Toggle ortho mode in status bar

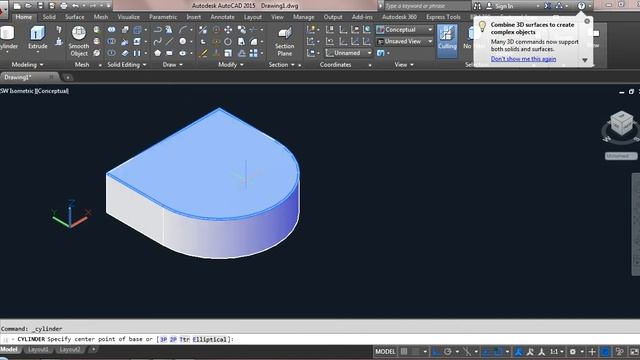[x=436, y=351]
